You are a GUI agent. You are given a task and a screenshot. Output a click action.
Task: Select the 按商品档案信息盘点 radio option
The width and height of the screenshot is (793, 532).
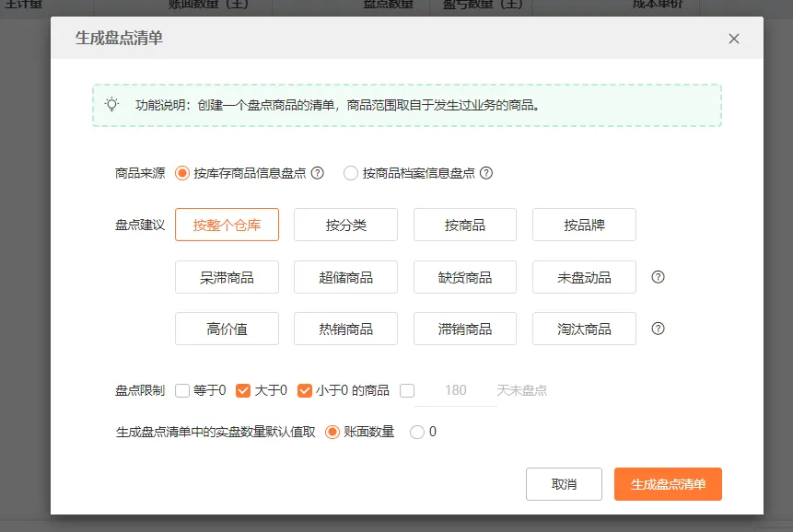[351, 173]
